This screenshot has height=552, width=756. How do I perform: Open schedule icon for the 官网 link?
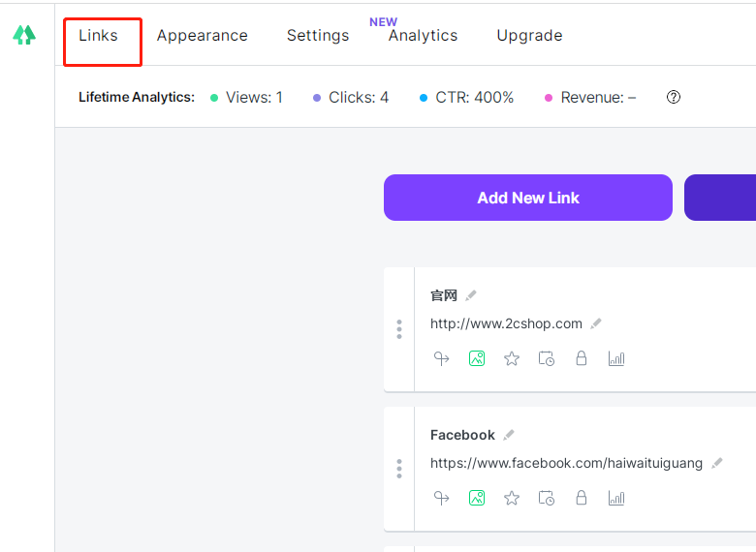547,358
